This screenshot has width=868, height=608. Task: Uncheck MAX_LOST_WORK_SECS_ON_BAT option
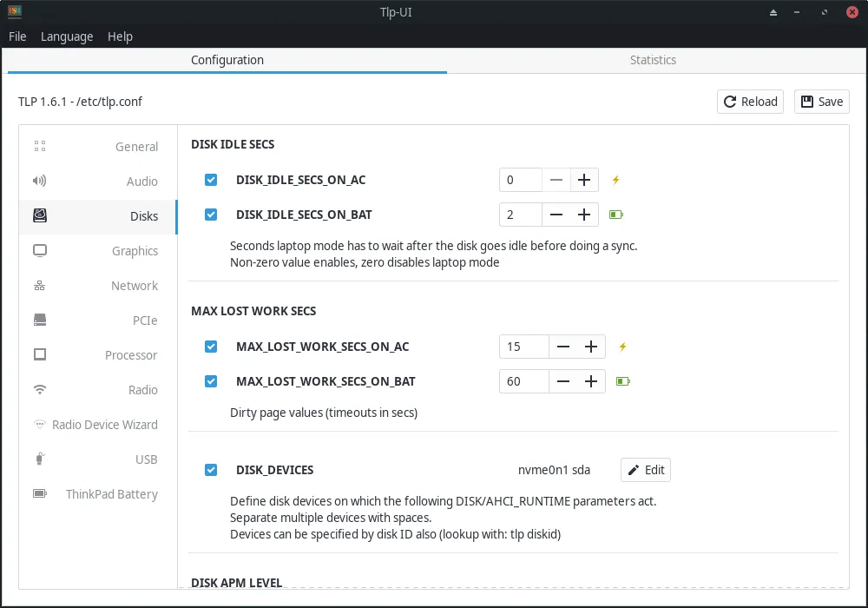(x=211, y=381)
